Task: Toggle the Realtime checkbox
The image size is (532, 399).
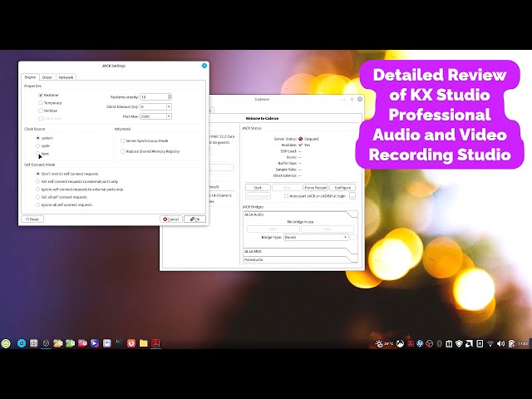Action: (x=41, y=96)
